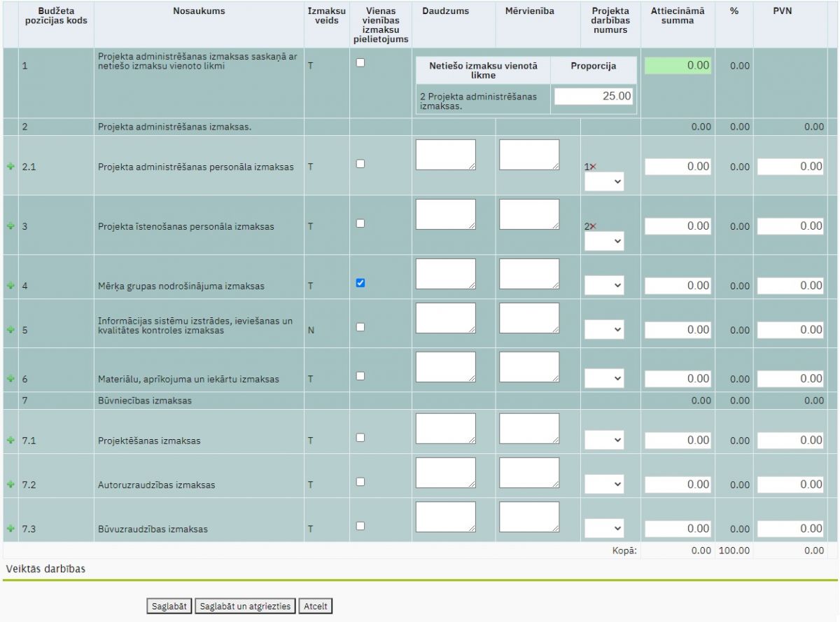Viewport: 840px width, 622px height.
Task: Click the Daudzums text area for row 3
Action: 445,214
